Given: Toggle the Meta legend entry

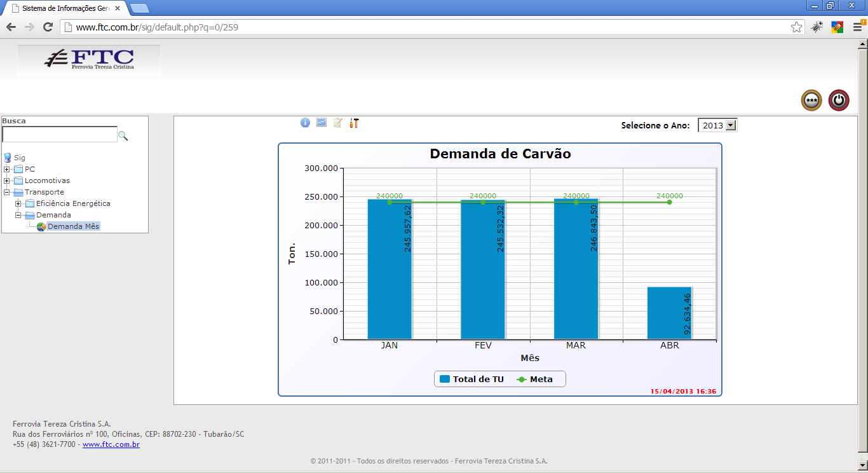Looking at the screenshot, I should 535,379.
